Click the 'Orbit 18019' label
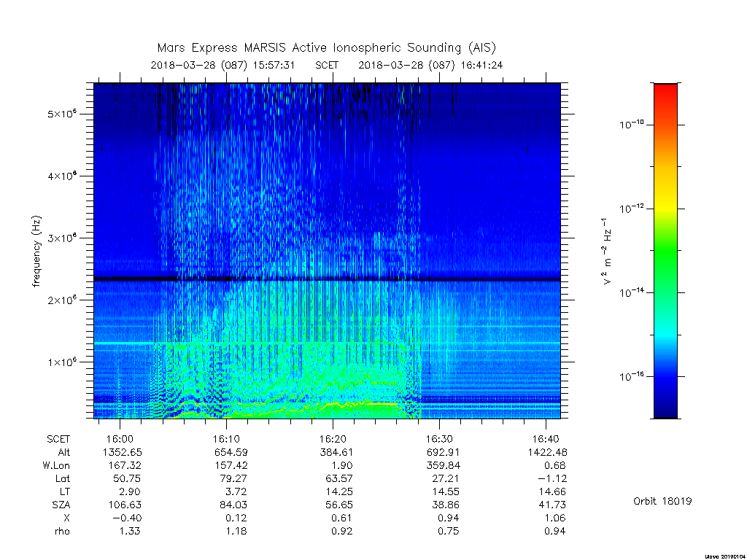This screenshot has width=747, height=560. point(662,501)
